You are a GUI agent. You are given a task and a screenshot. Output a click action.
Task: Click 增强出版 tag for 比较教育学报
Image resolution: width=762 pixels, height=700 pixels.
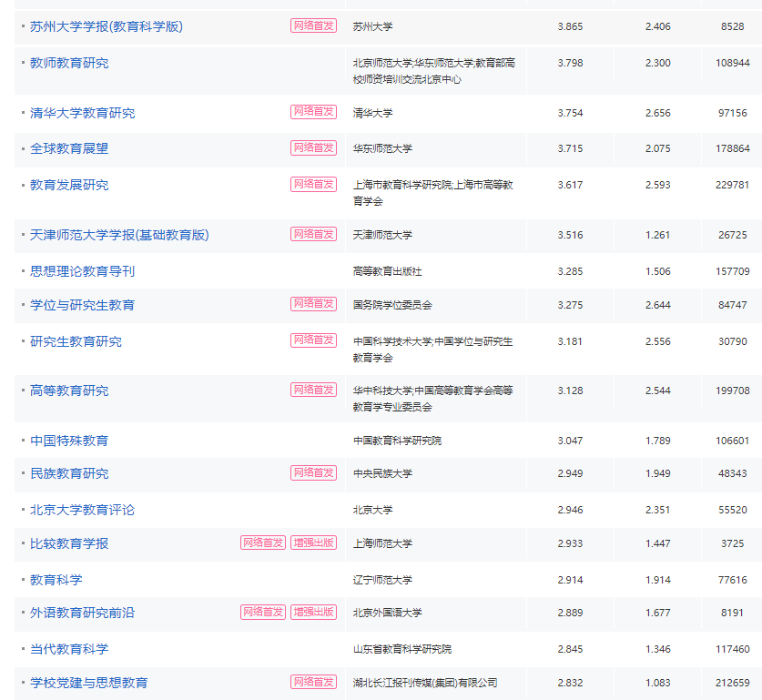(x=313, y=543)
